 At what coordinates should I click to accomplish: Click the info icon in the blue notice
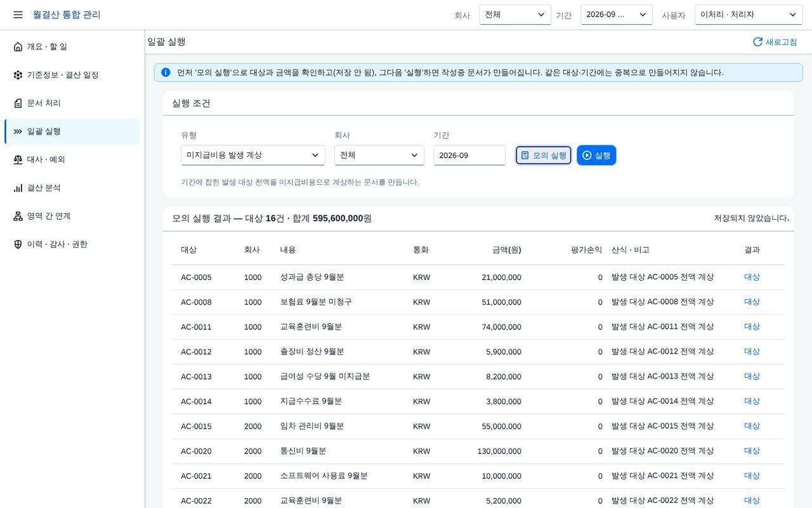coord(166,72)
